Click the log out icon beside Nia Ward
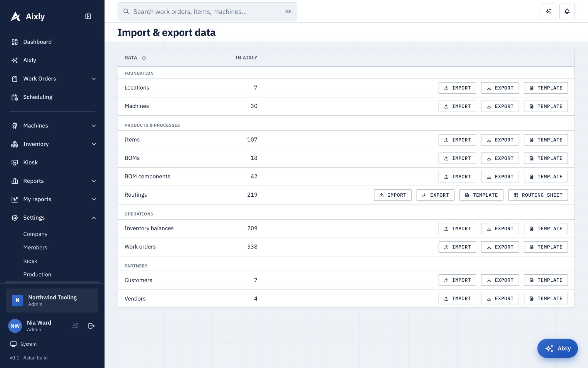The image size is (588, 368). pyautogui.click(x=91, y=326)
